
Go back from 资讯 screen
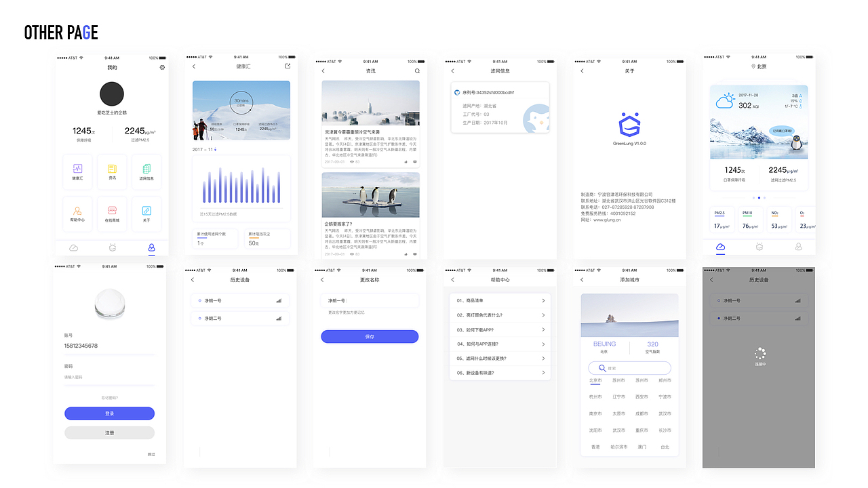pos(323,71)
